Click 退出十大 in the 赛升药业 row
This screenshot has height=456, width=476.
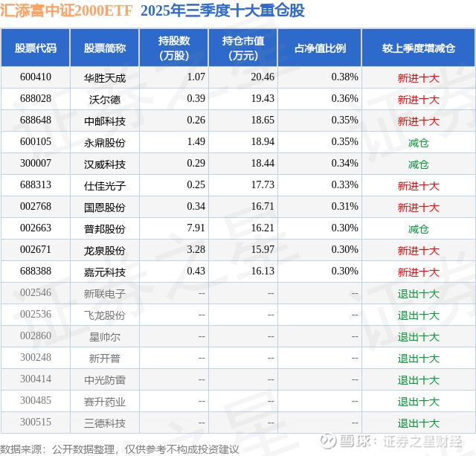(418, 402)
